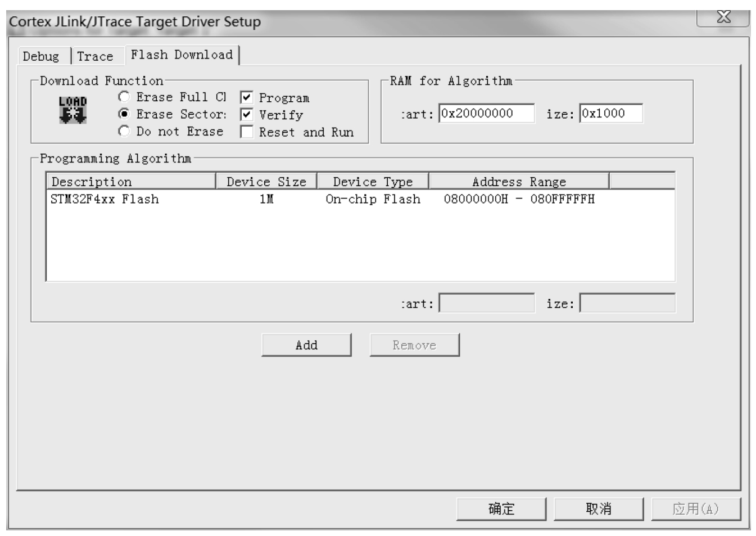Select the STM32F4xx Flash algorithm row

click(360, 199)
